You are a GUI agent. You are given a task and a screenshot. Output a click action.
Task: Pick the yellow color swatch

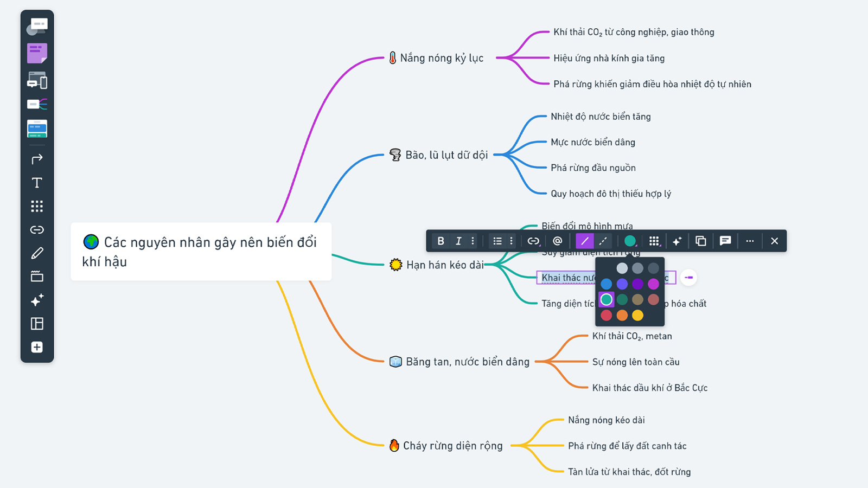coord(637,316)
